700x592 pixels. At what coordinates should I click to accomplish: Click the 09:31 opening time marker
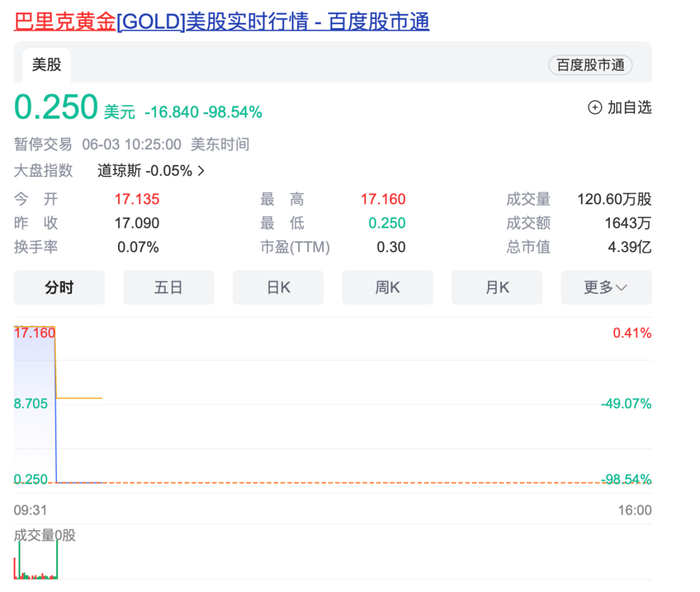pos(30,510)
